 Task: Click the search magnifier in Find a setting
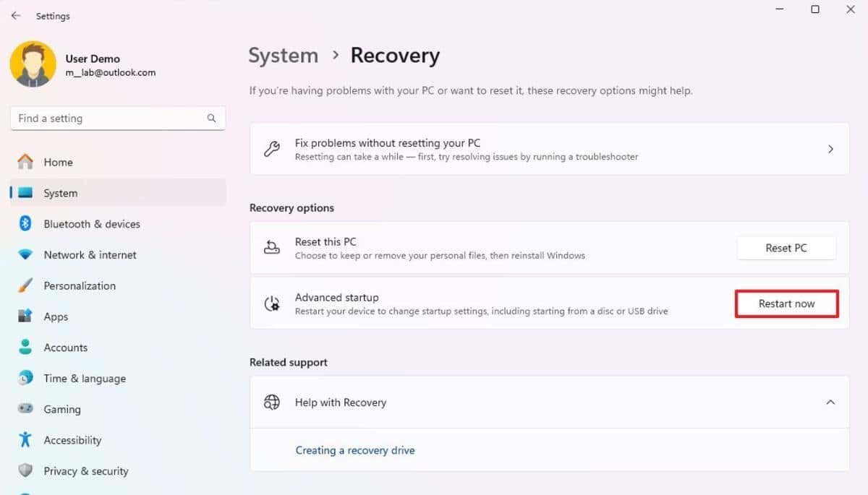click(x=210, y=118)
